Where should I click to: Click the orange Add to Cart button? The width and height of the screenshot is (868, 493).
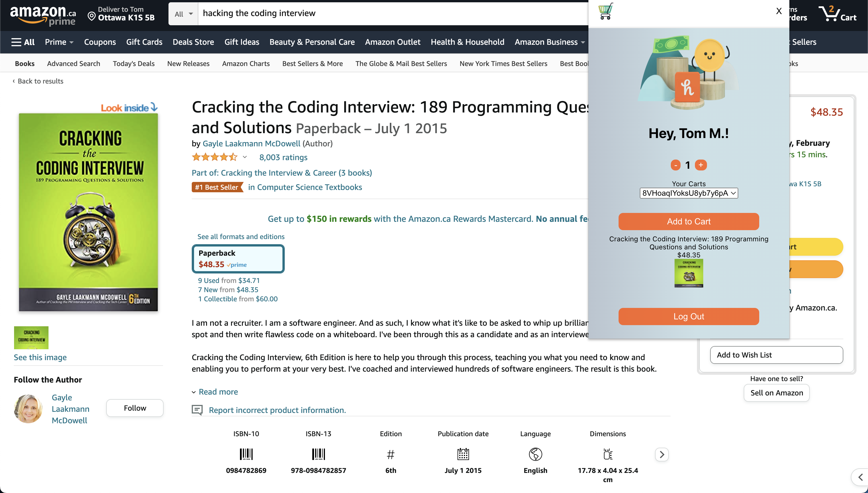(x=689, y=222)
